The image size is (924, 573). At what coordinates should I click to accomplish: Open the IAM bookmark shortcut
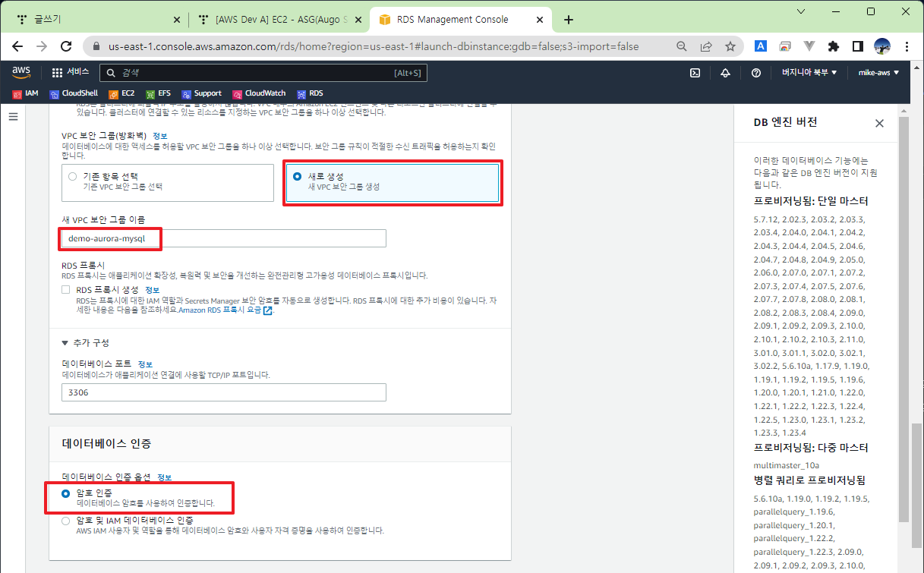click(x=25, y=93)
